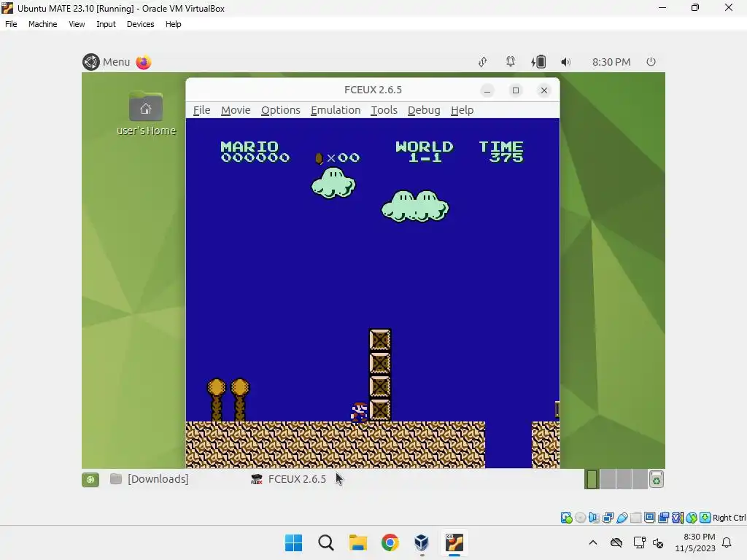Image resolution: width=747 pixels, height=560 pixels.
Task: Open the Windows notification bell
Action: [x=727, y=542]
